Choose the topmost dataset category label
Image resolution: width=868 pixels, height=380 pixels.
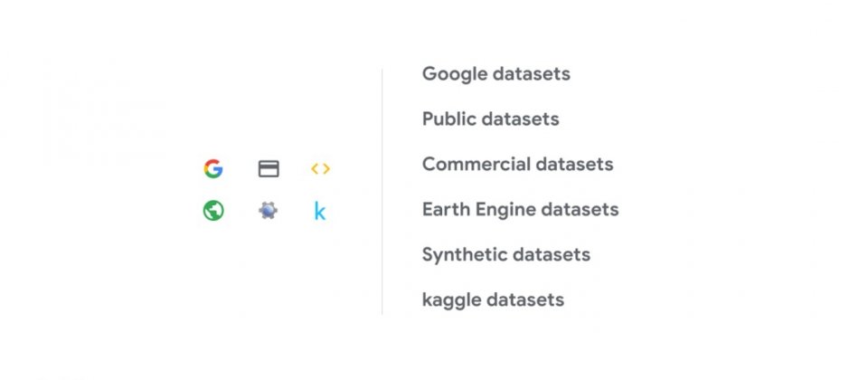496,73
